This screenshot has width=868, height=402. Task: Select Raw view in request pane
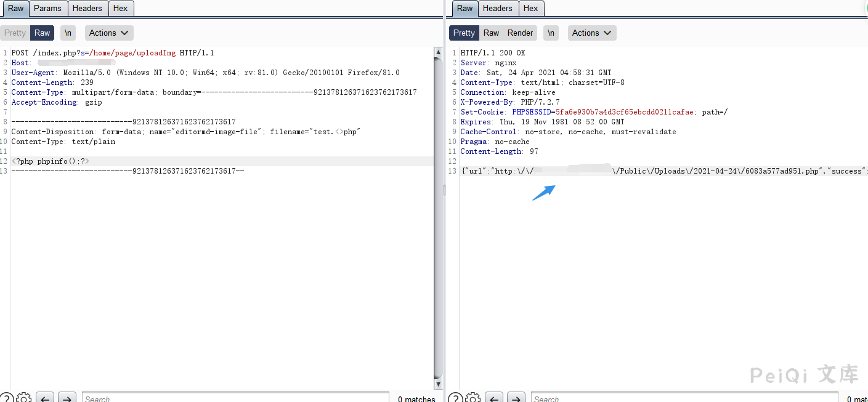(43, 33)
